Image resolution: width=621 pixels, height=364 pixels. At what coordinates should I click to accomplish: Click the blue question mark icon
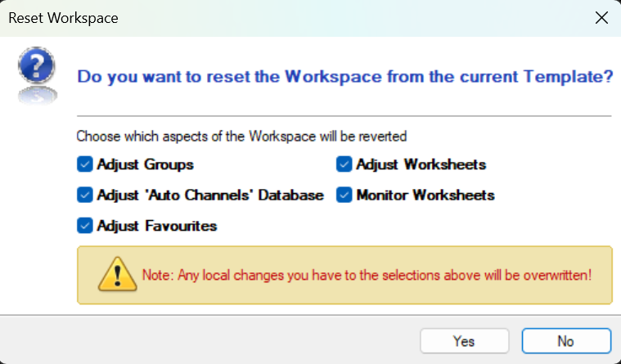coord(35,72)
